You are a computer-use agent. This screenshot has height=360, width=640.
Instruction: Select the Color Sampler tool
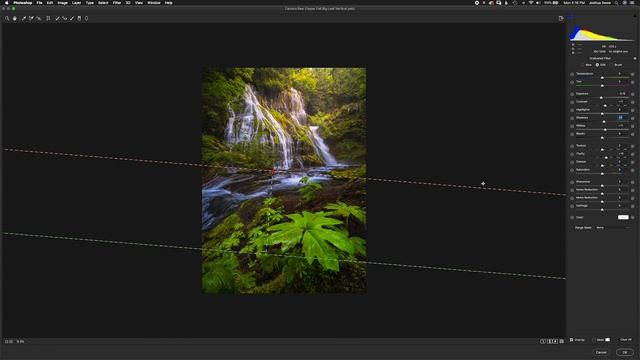(31, 18)
